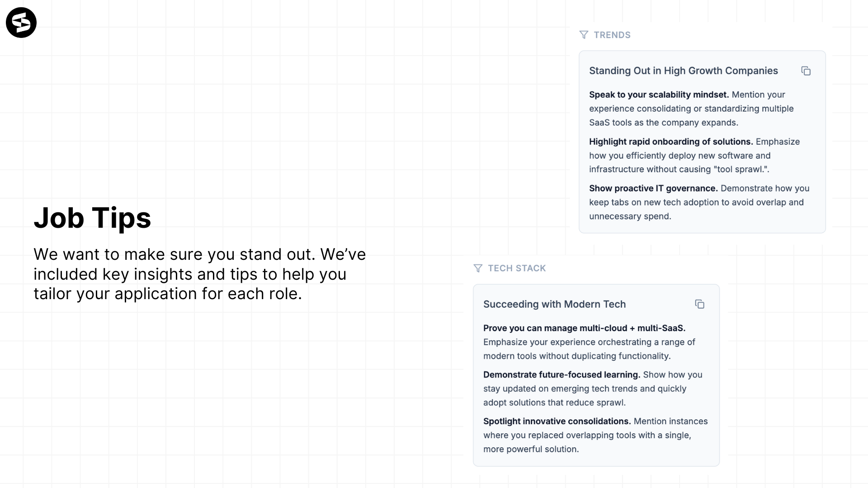
Task: Click the 'unnecessary spend' text in Trends card
Action: 630,216
